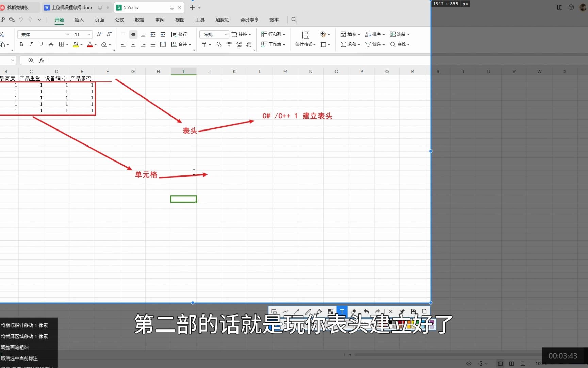Click the increase font size icon
The image size is (588, 368).
point(99,34)
